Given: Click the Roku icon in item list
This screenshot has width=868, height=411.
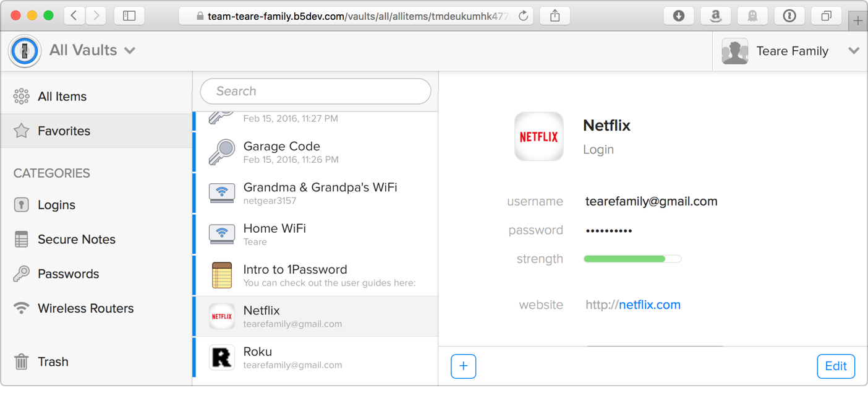Looking at the screenshot, I should (221, 357).
